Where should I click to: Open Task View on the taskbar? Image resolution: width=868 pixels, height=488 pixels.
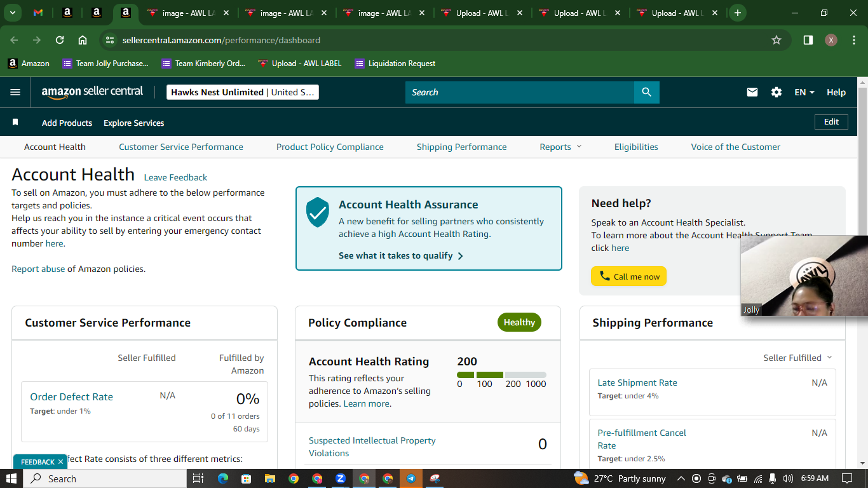click(198, 478)
